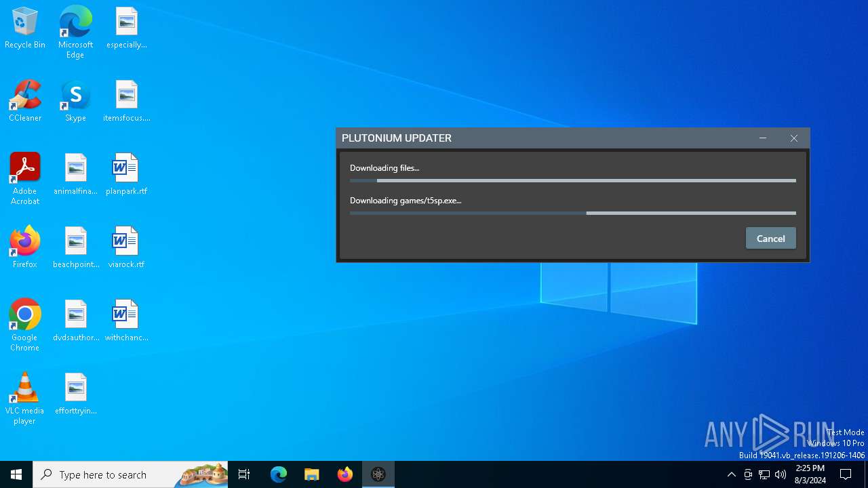Select the 'especially...' file on desktop

[126, 28]
